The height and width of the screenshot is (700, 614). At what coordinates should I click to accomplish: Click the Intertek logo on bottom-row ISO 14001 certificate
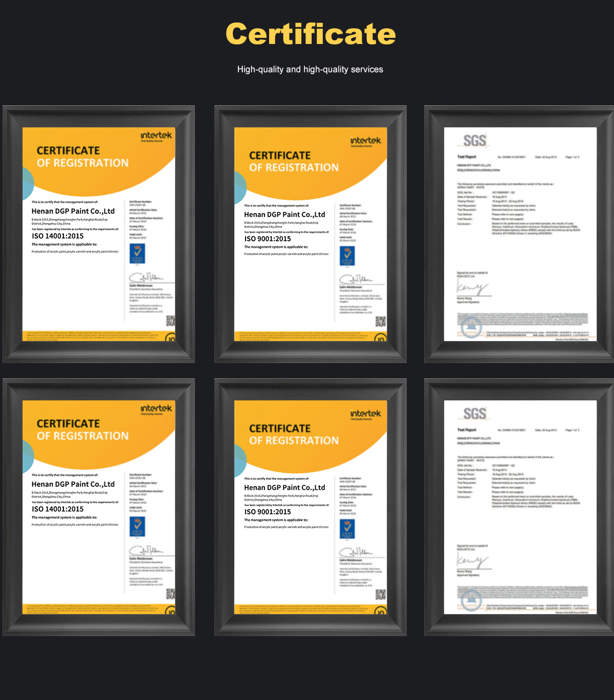pyautogui.click(x=156, y=409)
